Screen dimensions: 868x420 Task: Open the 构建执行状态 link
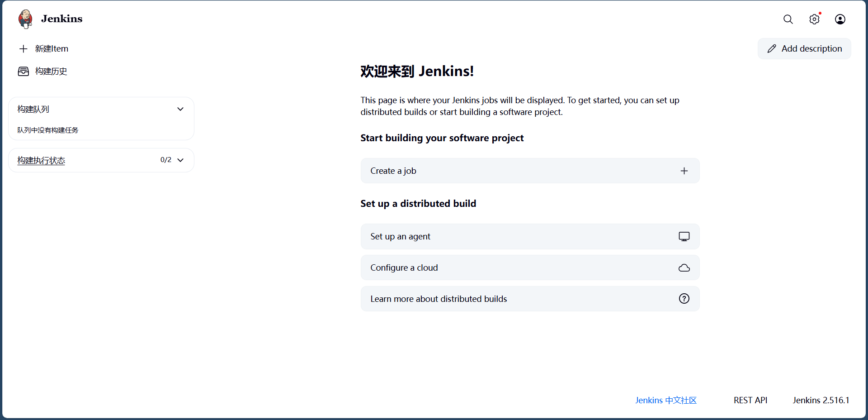(41, 160)
